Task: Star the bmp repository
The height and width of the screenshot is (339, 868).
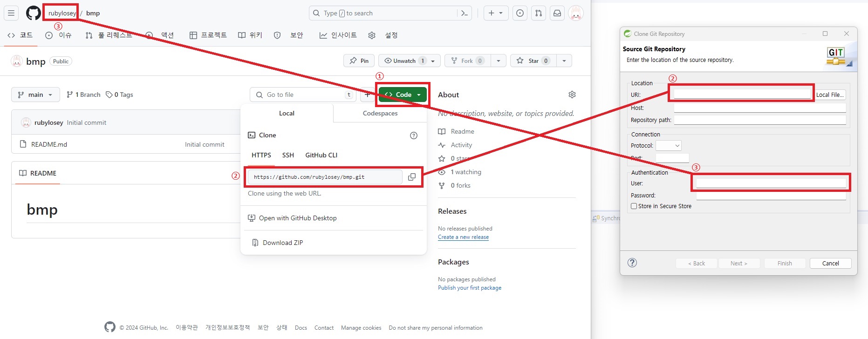Action: (x=533, y=61)
